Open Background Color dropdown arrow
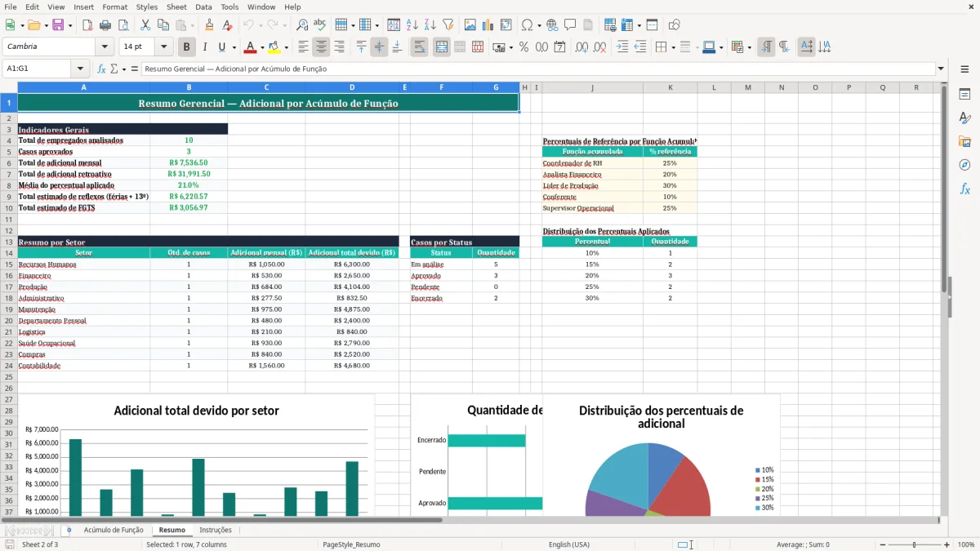The width and height of the screenshot is (980, 551). click(x=286, y=47)
